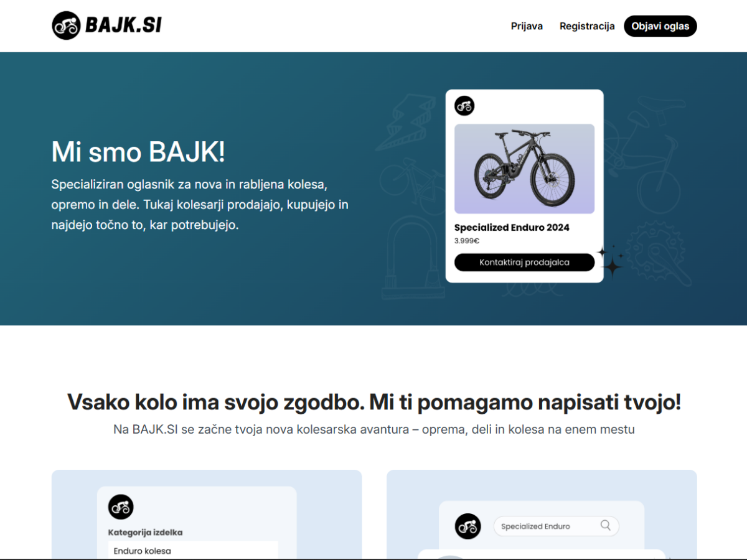
Task: Click the 3.999€ price label
Action: [x=467, y=241]
